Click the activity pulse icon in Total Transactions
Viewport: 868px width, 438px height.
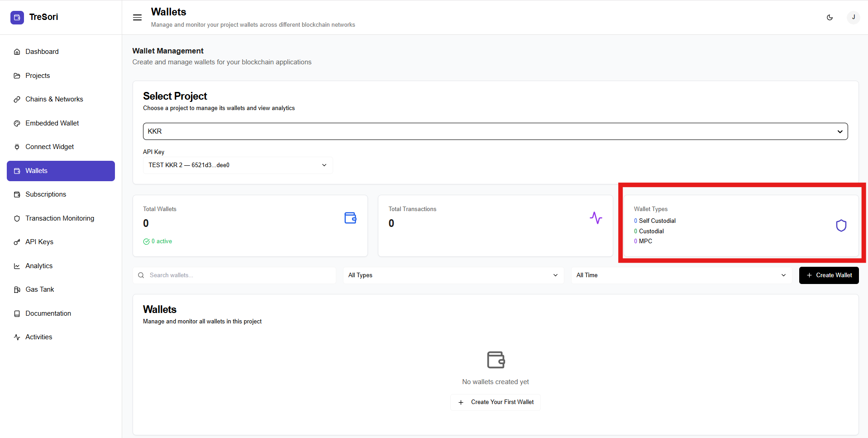coord(596,218)
